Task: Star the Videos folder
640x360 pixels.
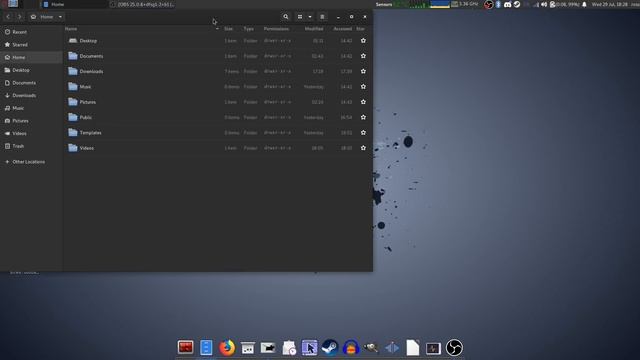Action: click(363, 148)
